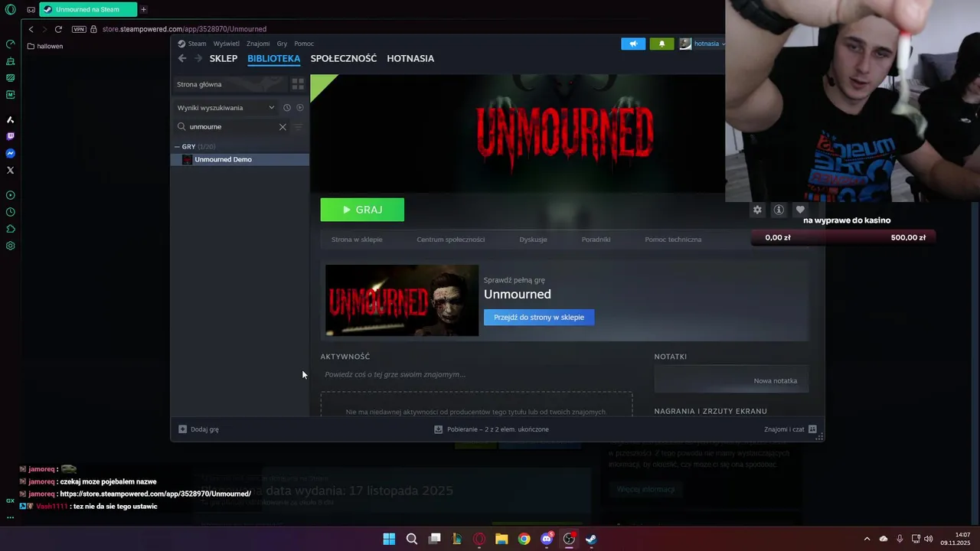Open the Wyświetl menu
The height and width of the screenshot is (551, 980).
tap(226, 44)
